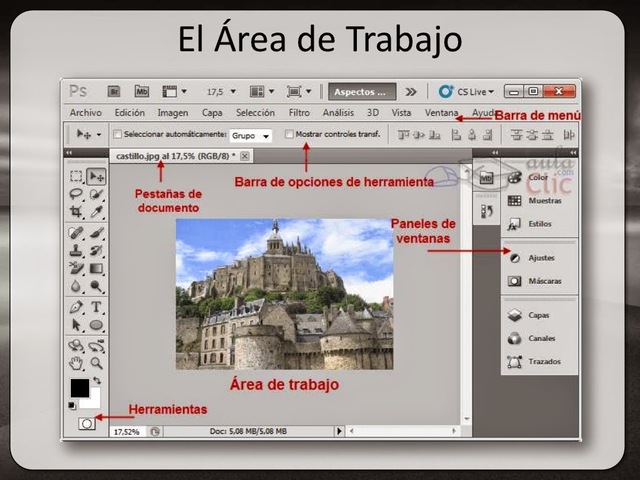Select the Eyedropper tool
Image resolution: width=640 pixels, height=480 pixels.
pos(97,211)
